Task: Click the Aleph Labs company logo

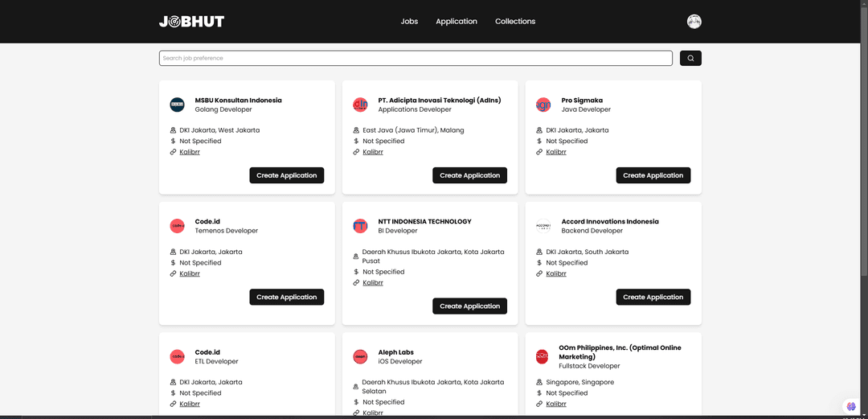Action: [360, 356]
